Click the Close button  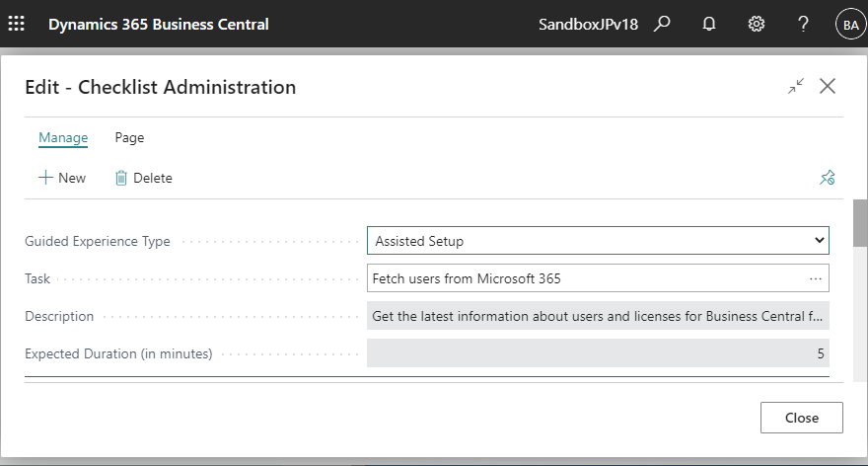pos(802,418)
